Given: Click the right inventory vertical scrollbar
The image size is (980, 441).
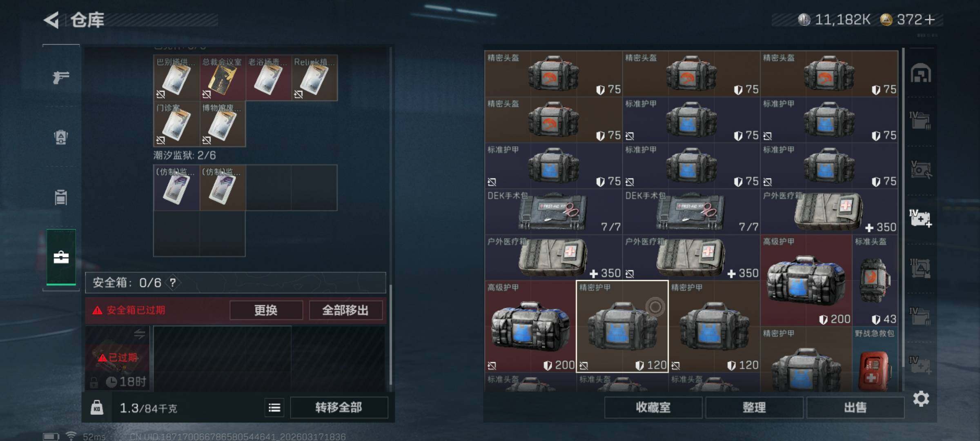Looking at the screenshot, I should 903,218.
